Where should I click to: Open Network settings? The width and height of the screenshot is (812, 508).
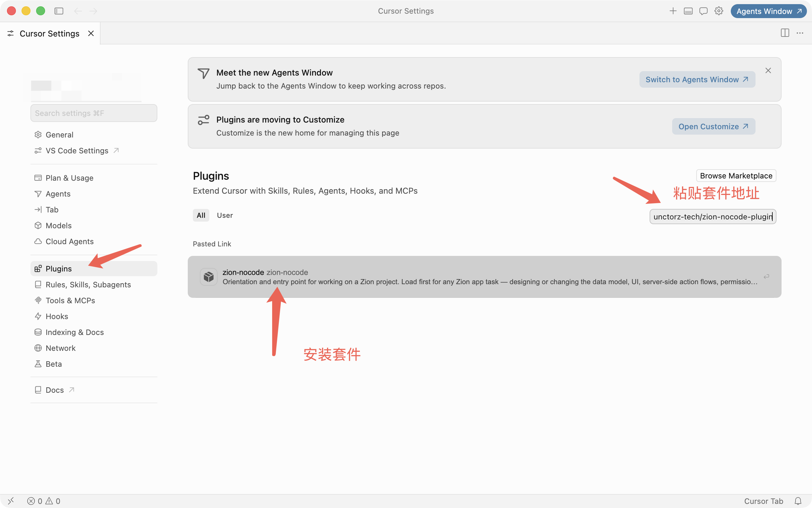94,348
